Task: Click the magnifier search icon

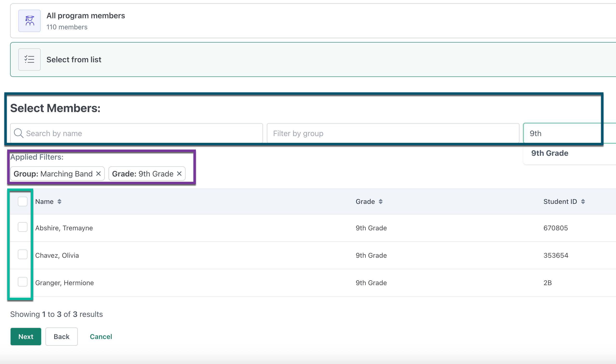Action: pyautogui.click(x=19, y=133)
